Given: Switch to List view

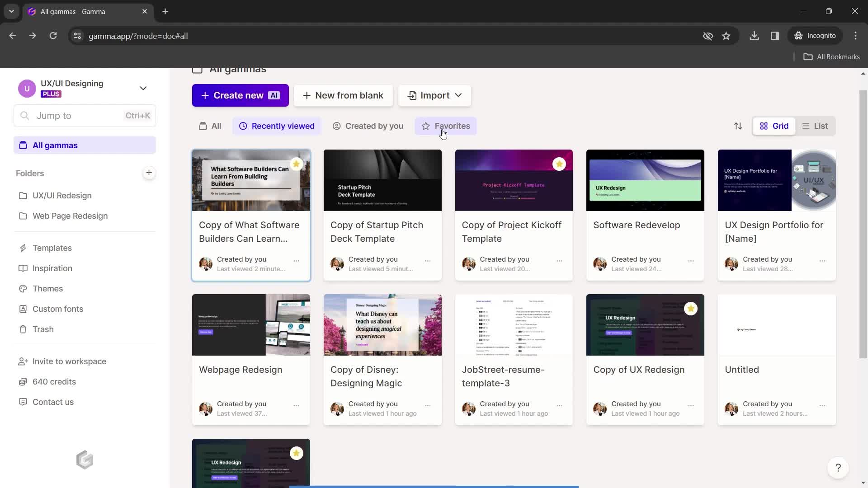Looking at the screenshot, I should coord(815,126).
